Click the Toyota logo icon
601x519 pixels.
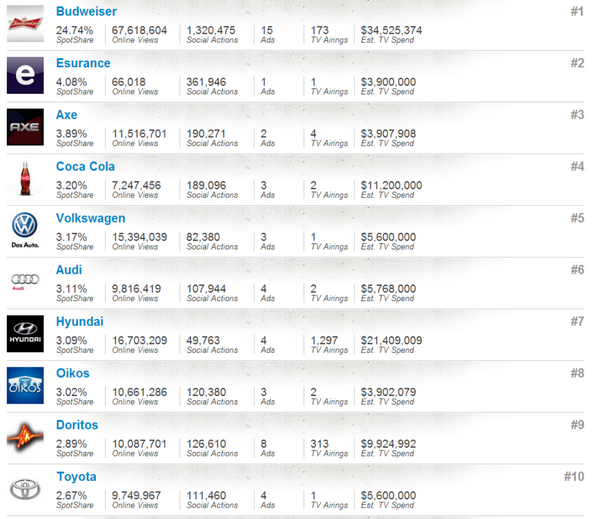coord(25,489)
